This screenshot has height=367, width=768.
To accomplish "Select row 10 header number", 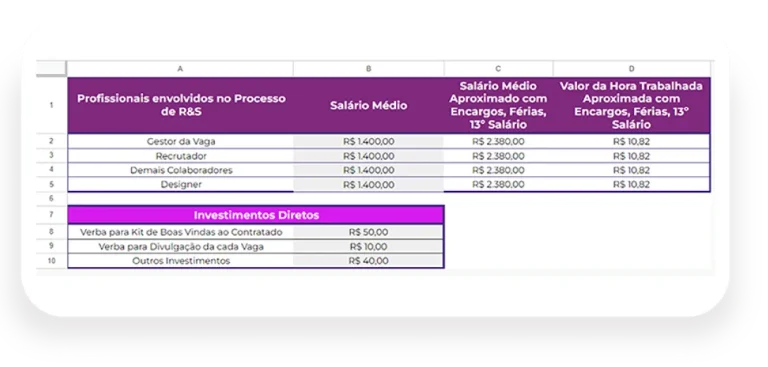I will (x=51, y=261).
